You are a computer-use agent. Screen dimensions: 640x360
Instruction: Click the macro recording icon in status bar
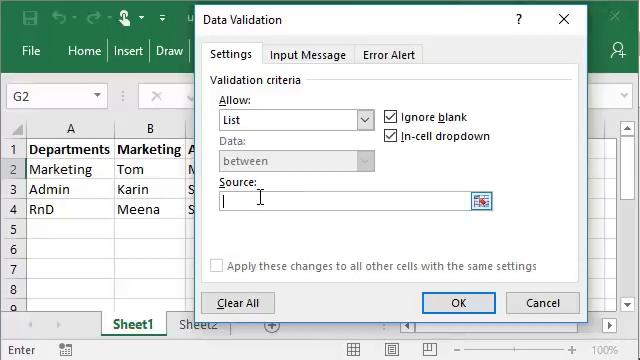point(65,350)
